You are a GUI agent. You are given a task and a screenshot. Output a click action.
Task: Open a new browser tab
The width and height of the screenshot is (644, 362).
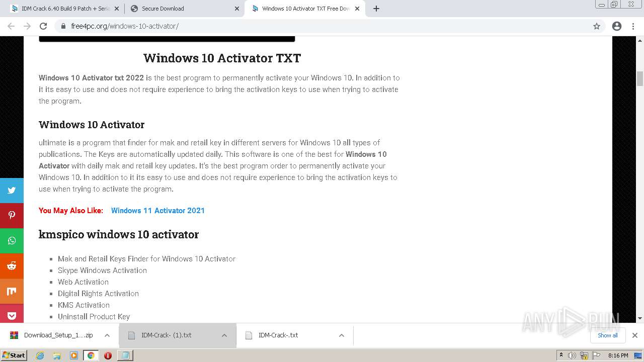pyautogui.click(x=376, y=9)
